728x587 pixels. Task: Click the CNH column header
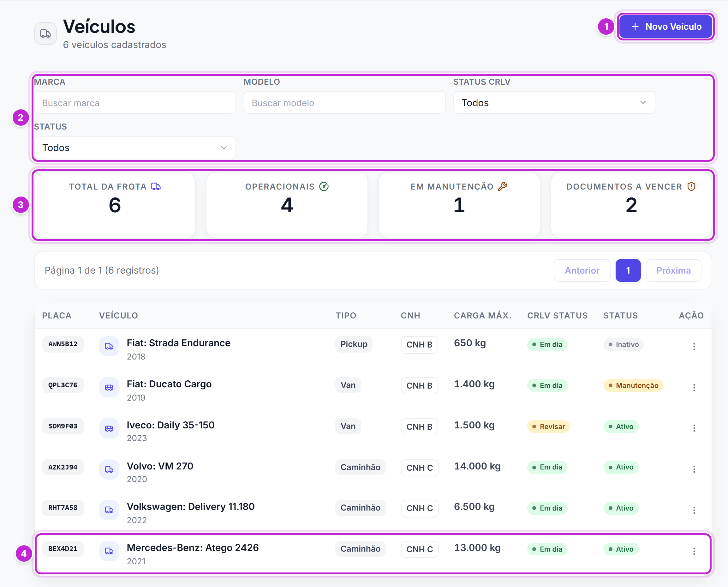[x=410, y=316]
